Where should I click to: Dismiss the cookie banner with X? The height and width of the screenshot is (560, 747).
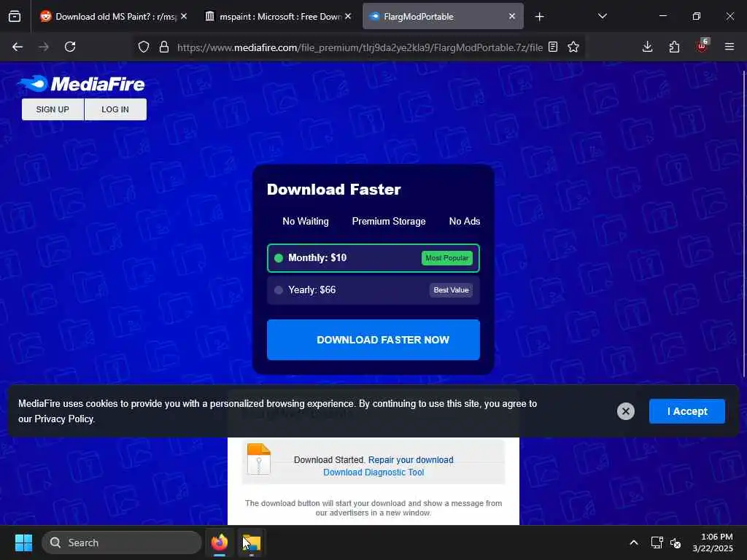pyautogui.click(x=626, y=411)
